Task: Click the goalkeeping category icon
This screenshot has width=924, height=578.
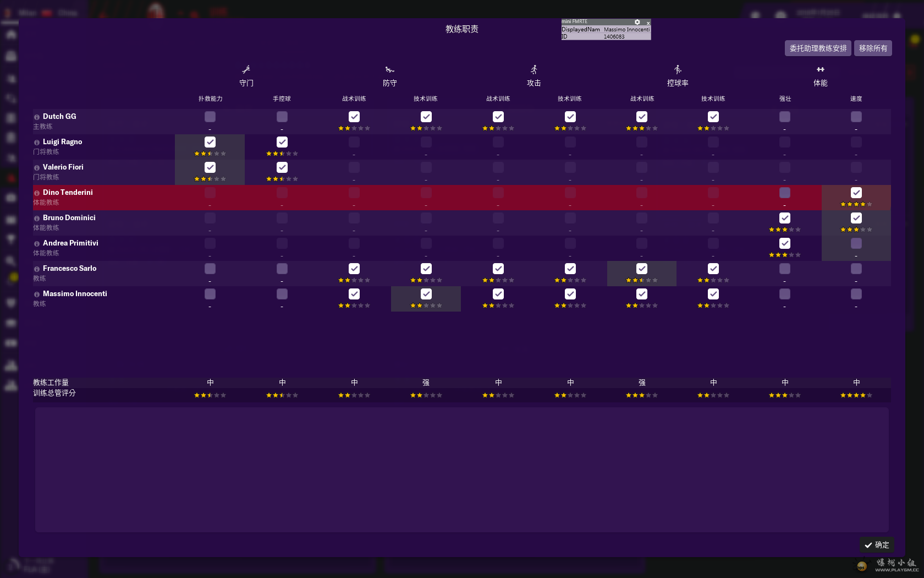Action: 246,69
